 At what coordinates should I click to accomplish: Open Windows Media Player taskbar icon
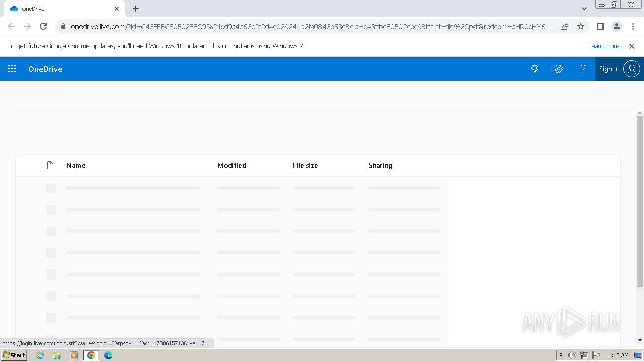pyautogui.click(x=74, y=355)
